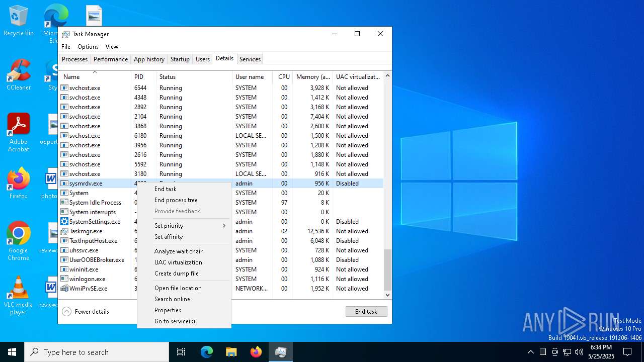Sort by the PID column header

pyautogui.click(x=143, y=77)
